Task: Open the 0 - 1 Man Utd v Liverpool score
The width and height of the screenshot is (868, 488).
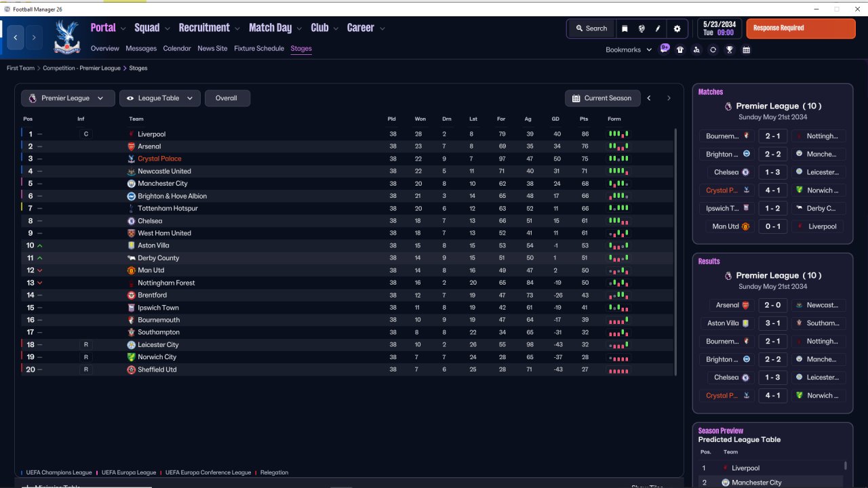Action: pos(772,226)
